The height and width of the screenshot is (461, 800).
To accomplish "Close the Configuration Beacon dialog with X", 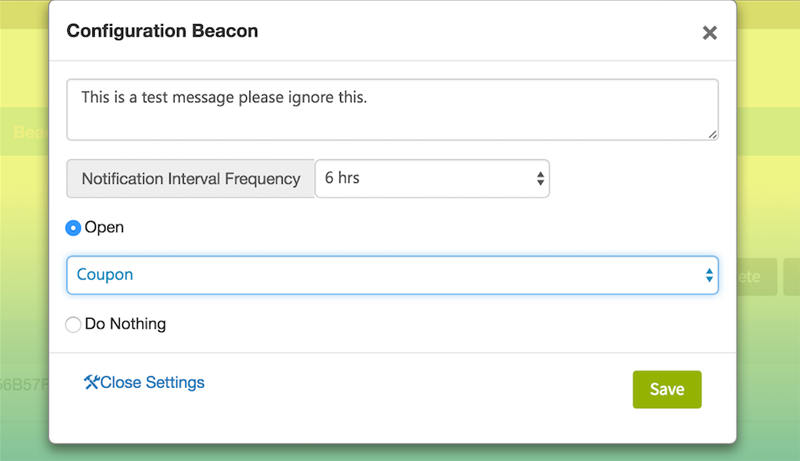I will (710, 33).
